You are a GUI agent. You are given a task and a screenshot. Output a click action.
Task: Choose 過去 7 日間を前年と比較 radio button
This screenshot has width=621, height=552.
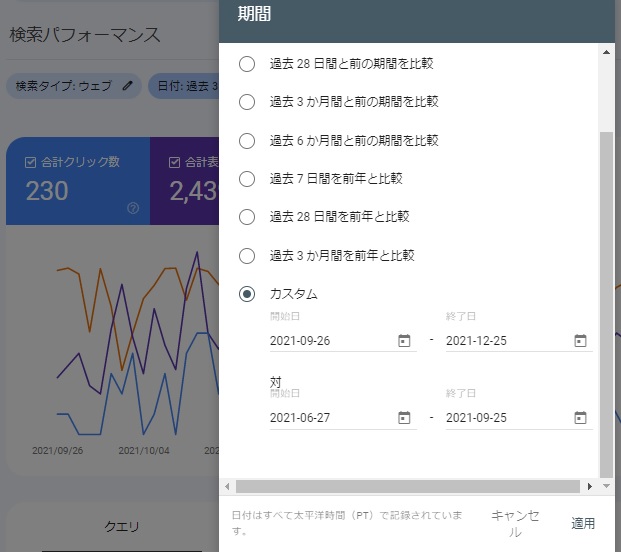click(x=247, y=179)
